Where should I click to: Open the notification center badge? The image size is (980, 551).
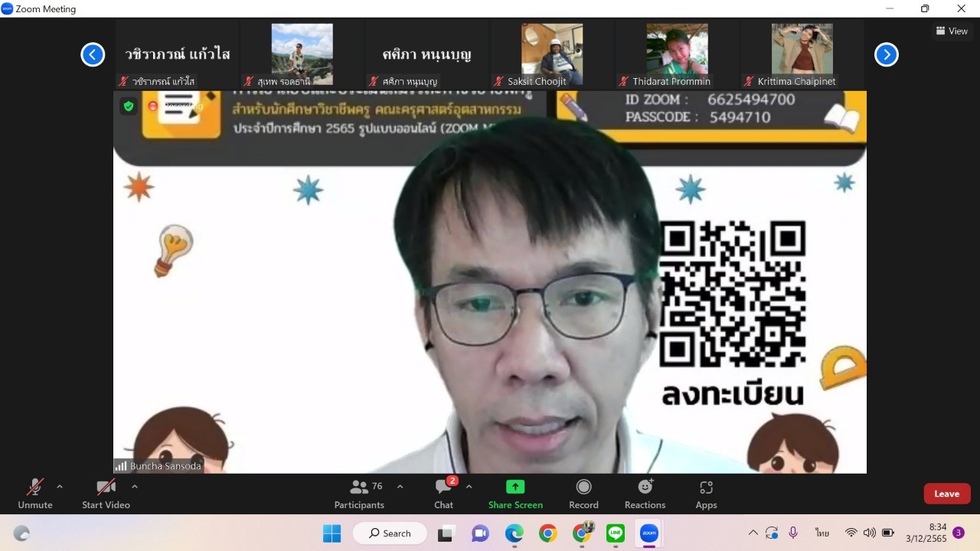(x=959, y=533)
